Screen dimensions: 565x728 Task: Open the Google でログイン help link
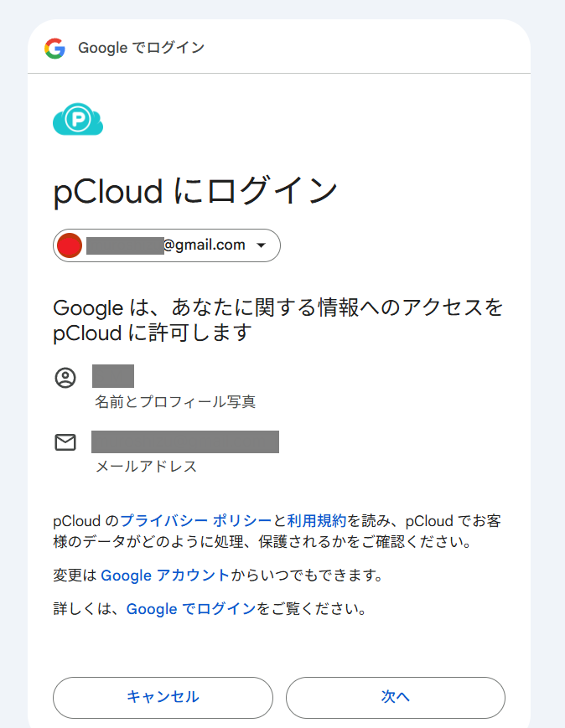click(x=191, y=609)
